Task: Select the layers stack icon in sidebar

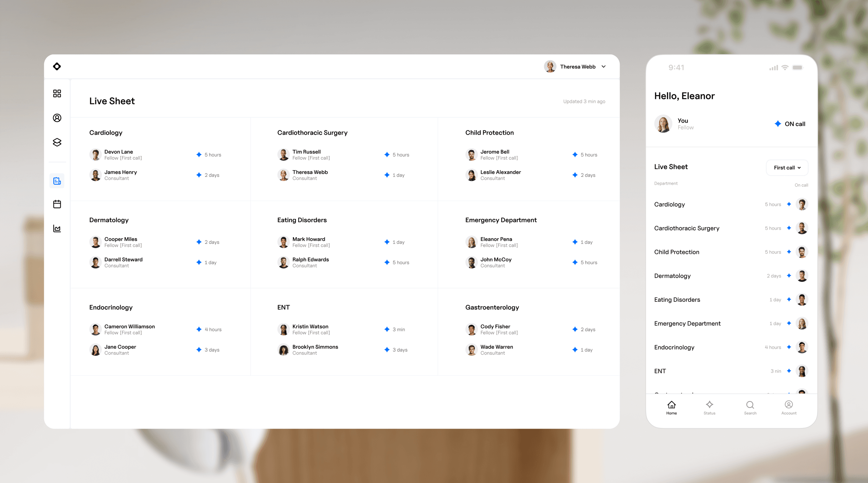Action: coord(58,142)
